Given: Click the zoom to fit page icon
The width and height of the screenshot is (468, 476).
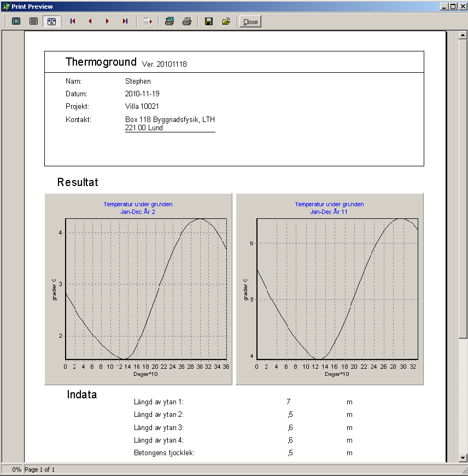Looking at the screenshot, I should (x=16, y=21).
